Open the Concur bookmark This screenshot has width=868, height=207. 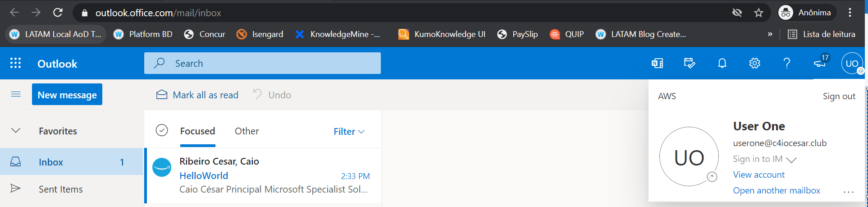point(205,34)
